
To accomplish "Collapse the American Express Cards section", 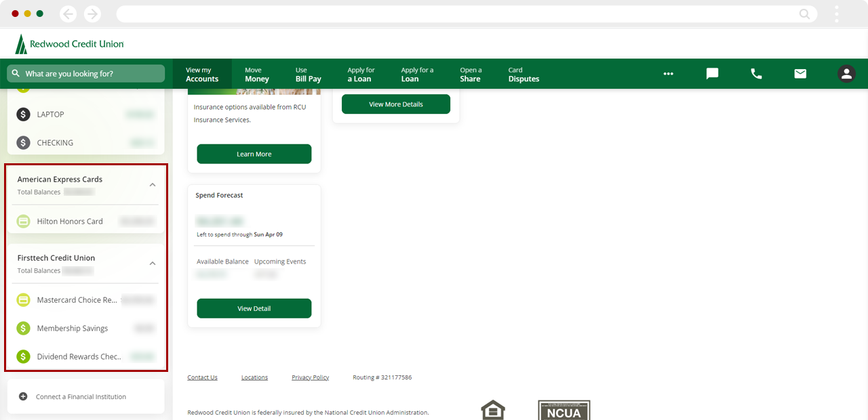I will (153, 185).
